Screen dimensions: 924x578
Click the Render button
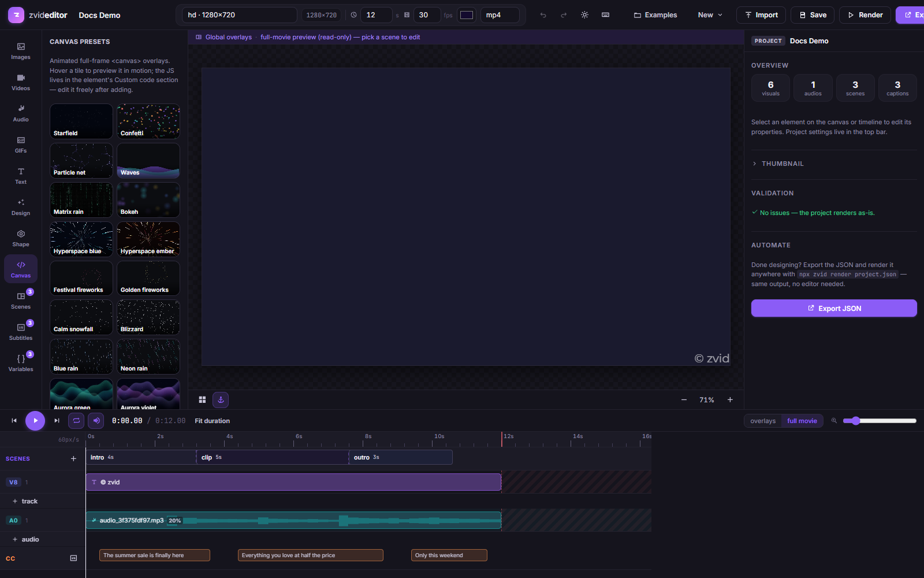click(x=865, y=15)
